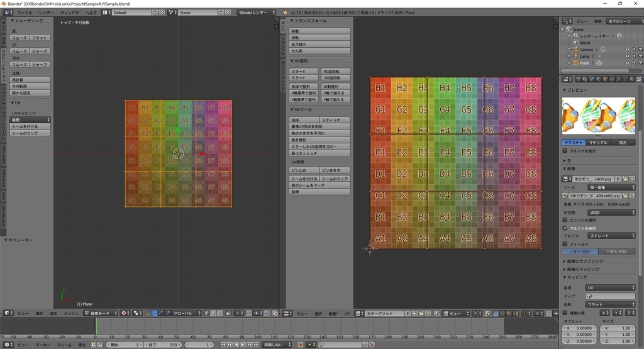Click the スティッチ button
The image size is (644, 349).
[335, 120]
